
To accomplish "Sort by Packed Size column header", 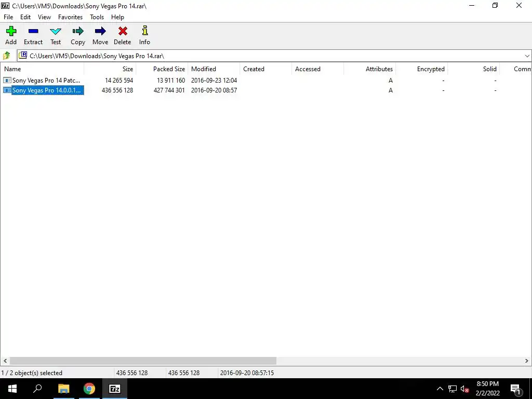I will point(162,69).
